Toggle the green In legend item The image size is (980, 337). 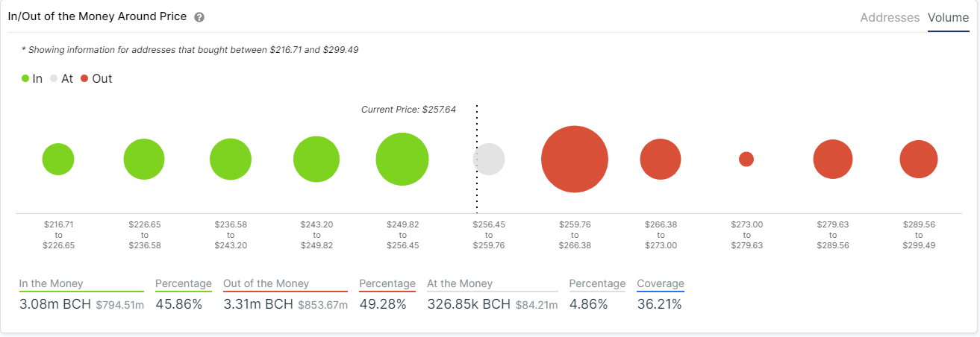coord(32,78)
